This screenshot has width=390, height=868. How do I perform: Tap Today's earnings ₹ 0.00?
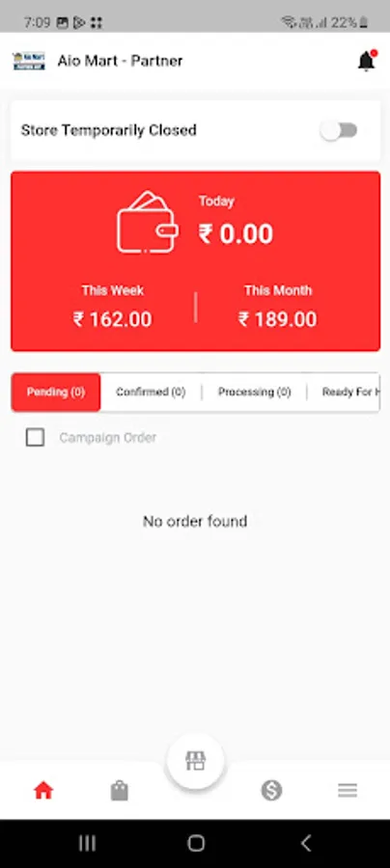tap(236, 234)
